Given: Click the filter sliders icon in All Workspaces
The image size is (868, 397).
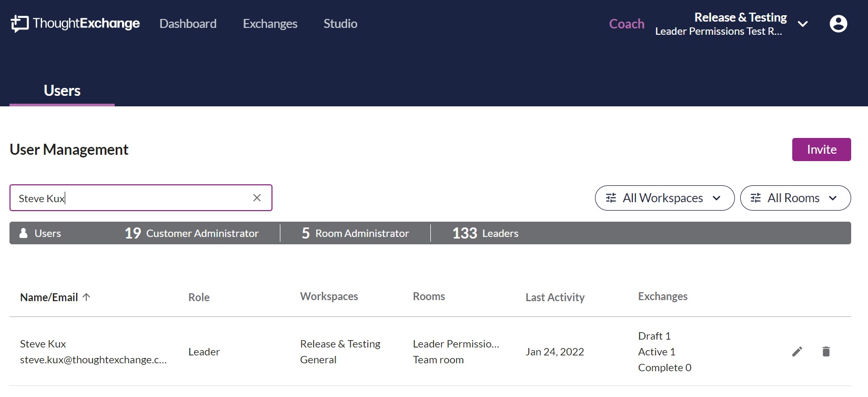Looking at the screenshot, I should click(611, 198).
